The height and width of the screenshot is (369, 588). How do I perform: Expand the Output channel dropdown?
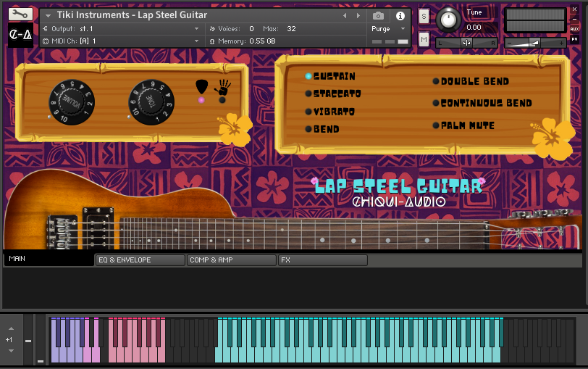click(196, 29)
